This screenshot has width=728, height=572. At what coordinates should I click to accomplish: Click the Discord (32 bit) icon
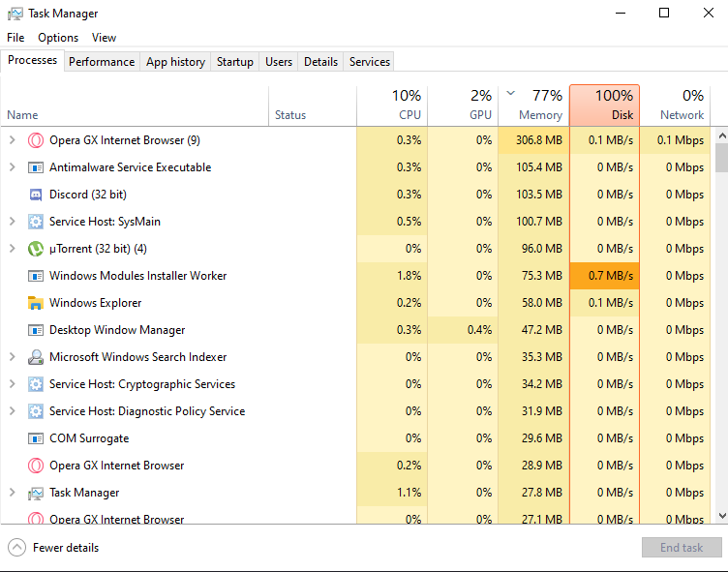coord(36,195)
